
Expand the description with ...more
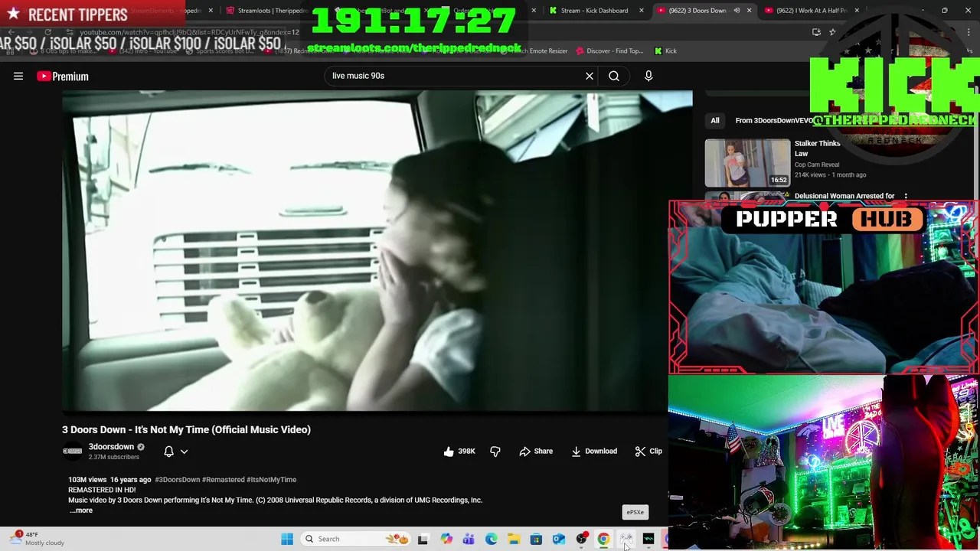tap(81, 510)
